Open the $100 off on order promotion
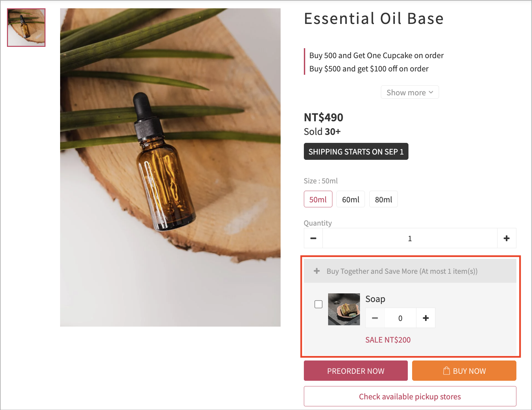This screenshot has width=532, height=410. (x=369, y=69)
